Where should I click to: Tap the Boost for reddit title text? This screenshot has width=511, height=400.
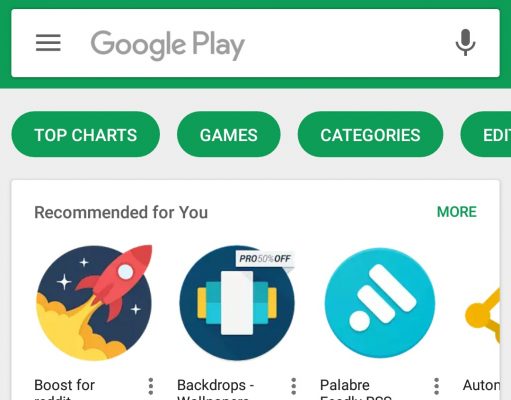65,389
